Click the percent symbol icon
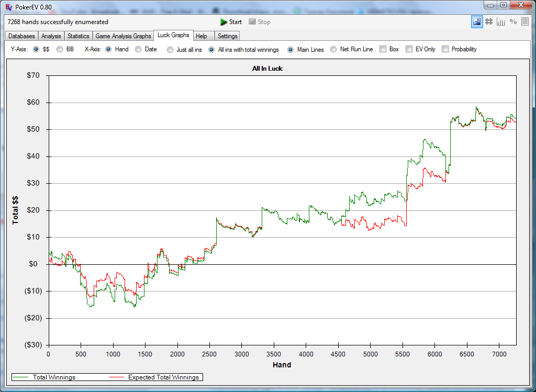536x392 pixels. pos(513,21)
